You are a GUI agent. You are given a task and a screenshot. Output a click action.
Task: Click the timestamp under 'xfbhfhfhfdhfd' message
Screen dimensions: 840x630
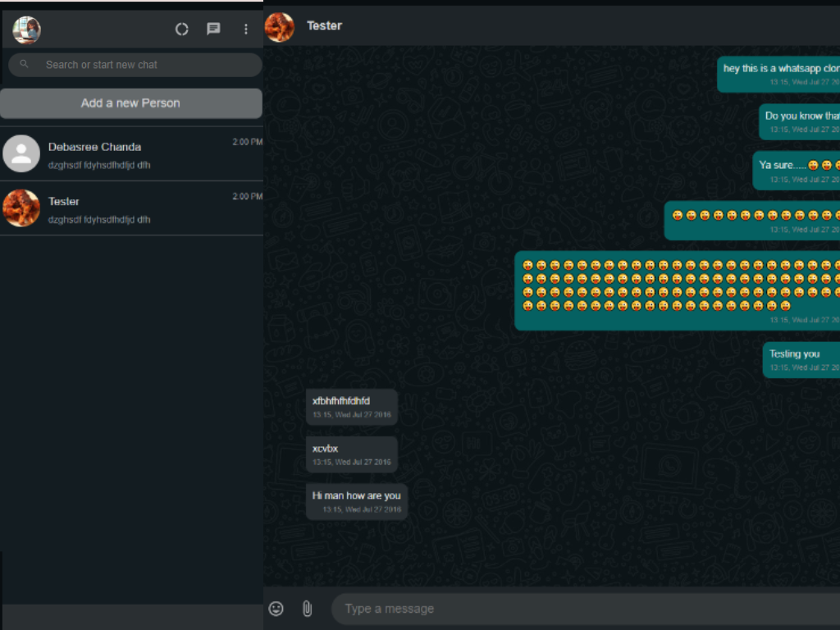click(x=351, y=414)
